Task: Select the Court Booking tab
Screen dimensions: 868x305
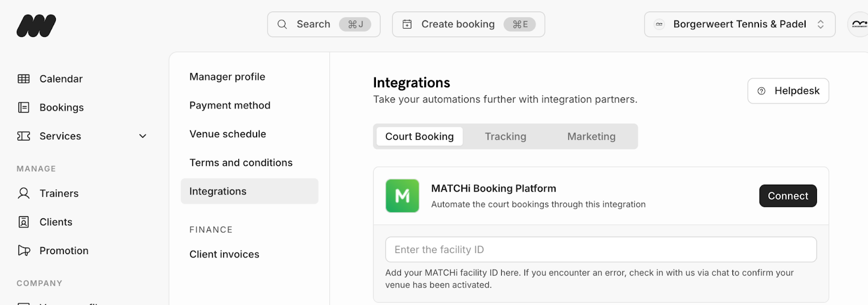Action: click(419, 137)
